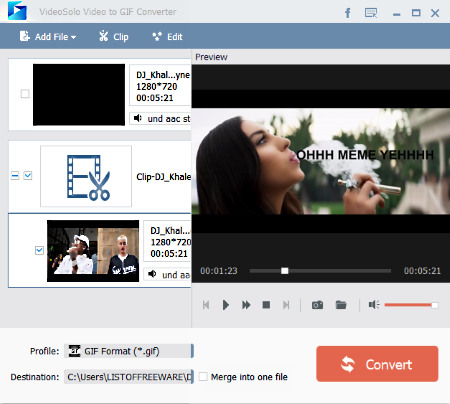Fast forward the preview video
This screenshot has height=404, width=450.
click(246, 305)
